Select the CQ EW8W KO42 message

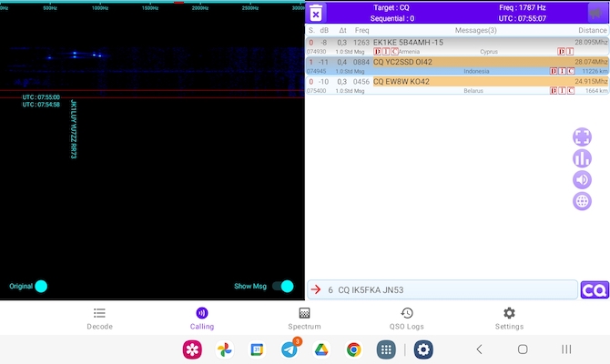pos(457,86)
